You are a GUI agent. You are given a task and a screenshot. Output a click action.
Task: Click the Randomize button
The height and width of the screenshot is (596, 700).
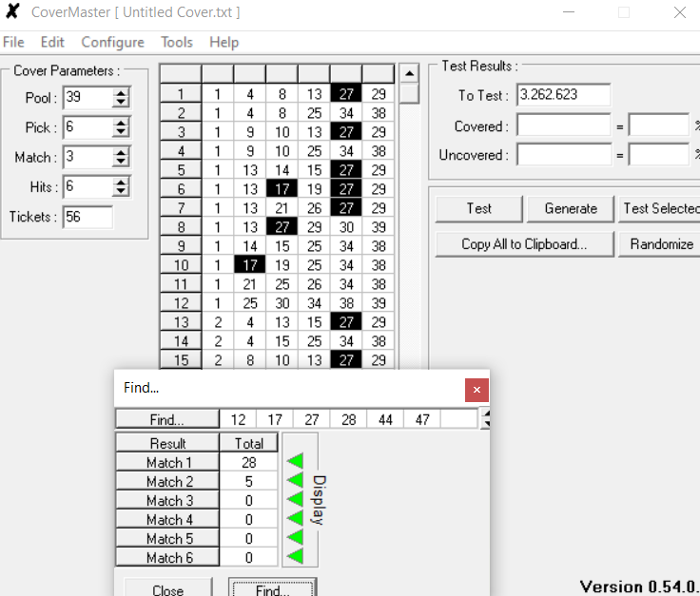point(659,244)
